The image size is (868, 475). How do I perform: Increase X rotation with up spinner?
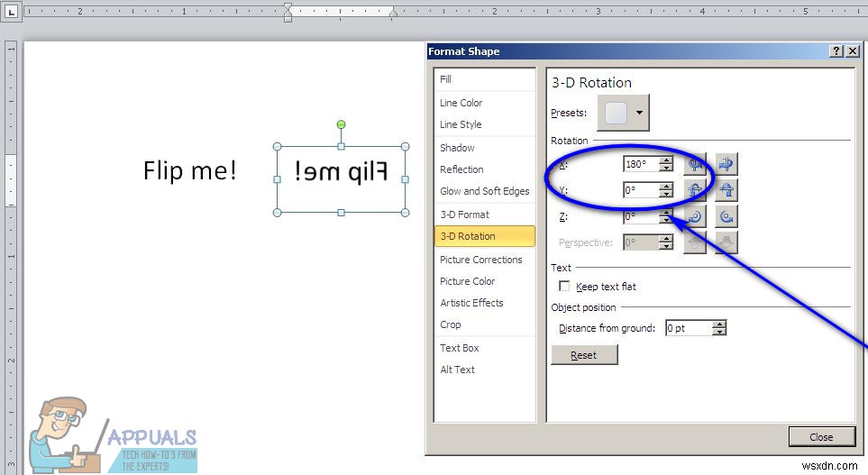[x=666, y=160]
